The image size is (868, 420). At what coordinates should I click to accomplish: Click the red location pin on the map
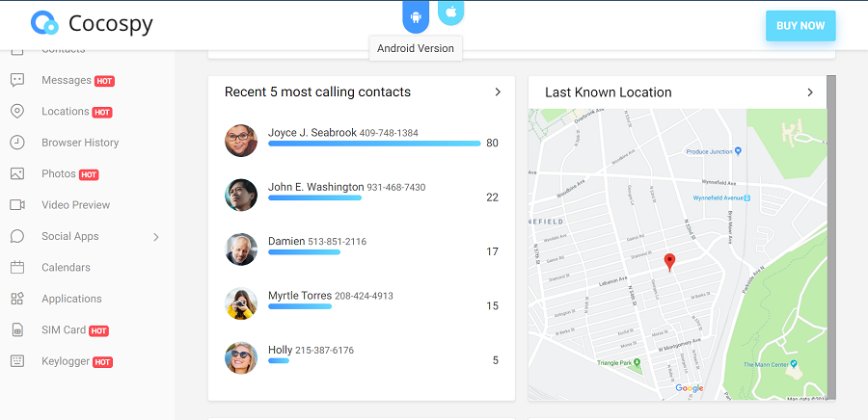pyautogui.click(x=669, y=262)
